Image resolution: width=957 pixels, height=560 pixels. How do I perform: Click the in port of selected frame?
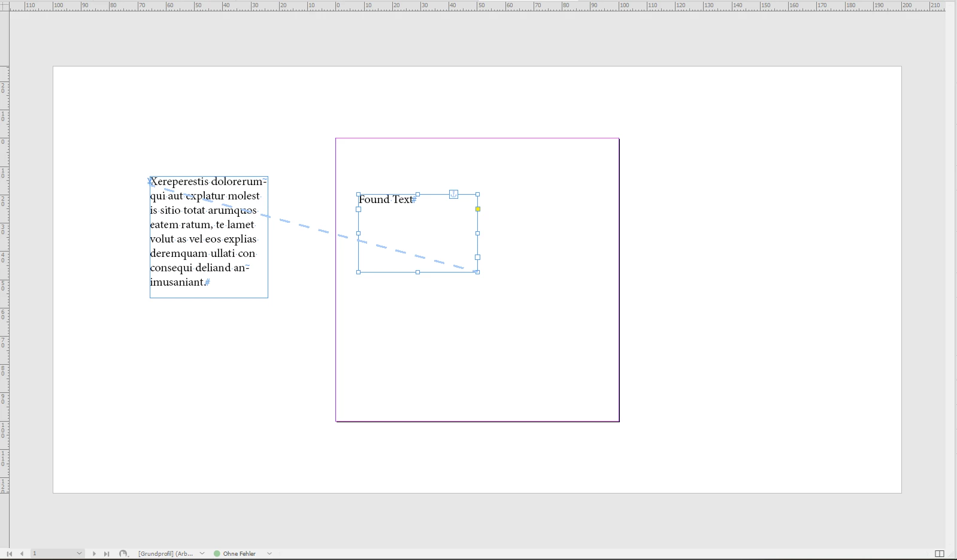click(358, 209)
